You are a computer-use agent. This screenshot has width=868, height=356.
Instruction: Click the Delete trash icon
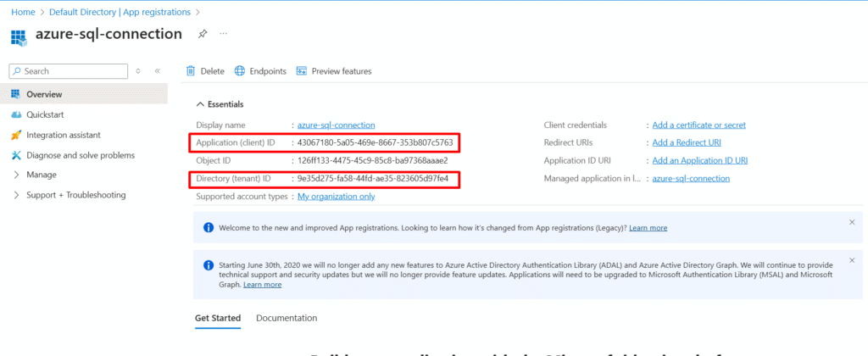(191, 71)
